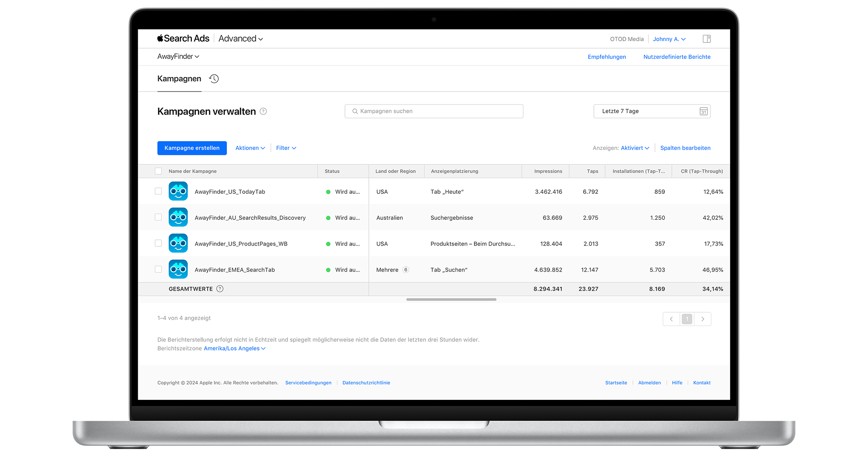Open the AwayFinder_US_ProductPages_WB campaign name
Screen dimensions: 868x453
(x=241, y=244)
